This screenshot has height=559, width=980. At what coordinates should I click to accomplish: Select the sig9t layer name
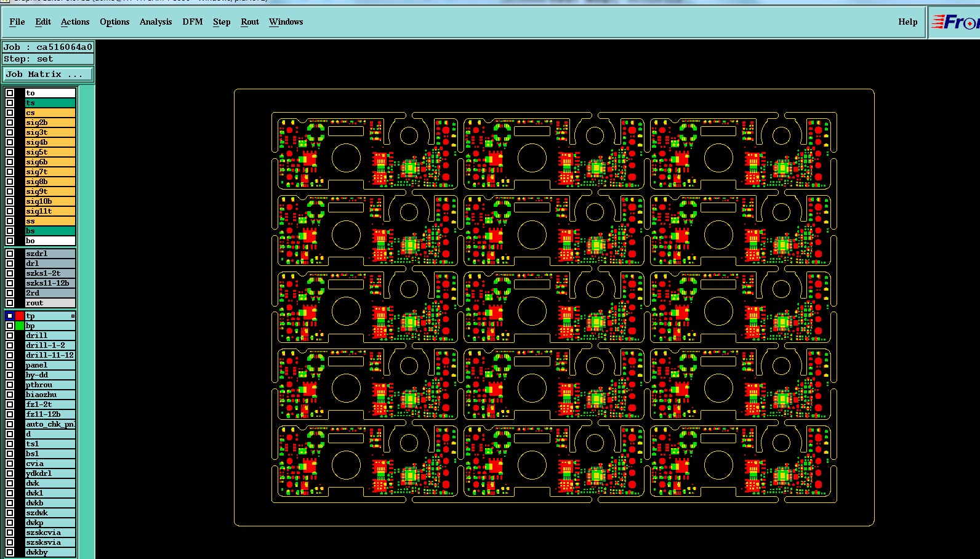coord(50,191)
